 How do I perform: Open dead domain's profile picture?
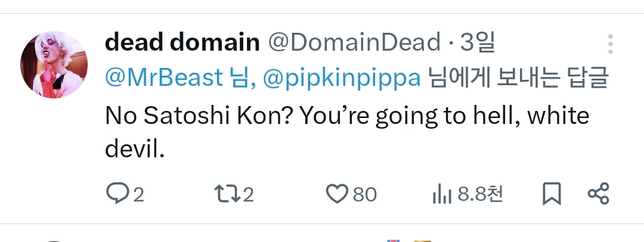coord(54,63)
